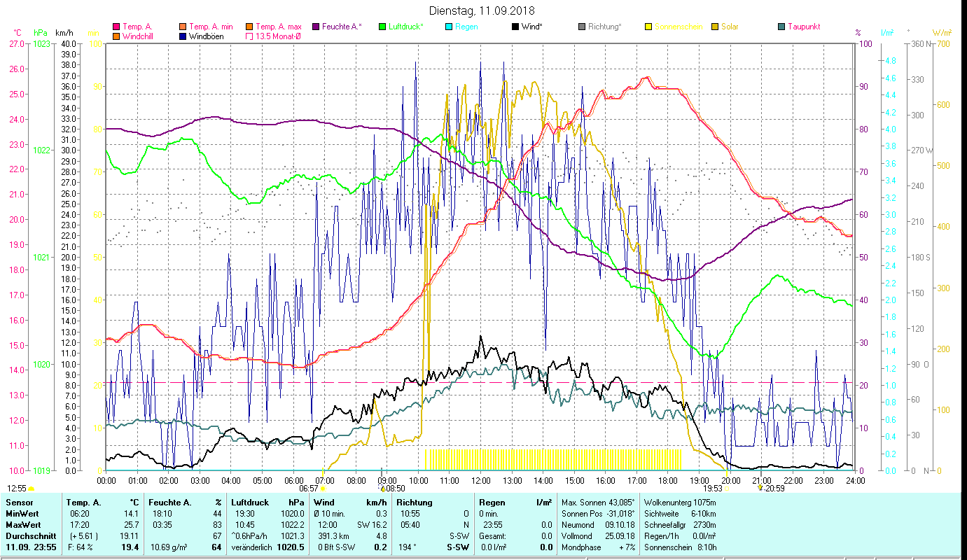This screenshot has height=560, width=967.
Task: Click the teal Taupunkt legend square
Action: click(x=781, y=27)
